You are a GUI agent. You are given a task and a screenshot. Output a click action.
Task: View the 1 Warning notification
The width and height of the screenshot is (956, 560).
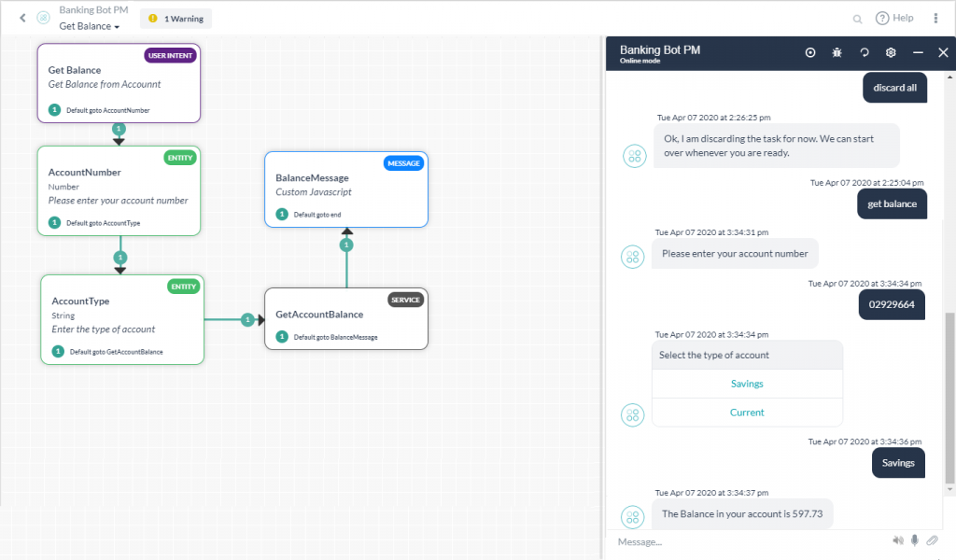click(x=176, y=18)
